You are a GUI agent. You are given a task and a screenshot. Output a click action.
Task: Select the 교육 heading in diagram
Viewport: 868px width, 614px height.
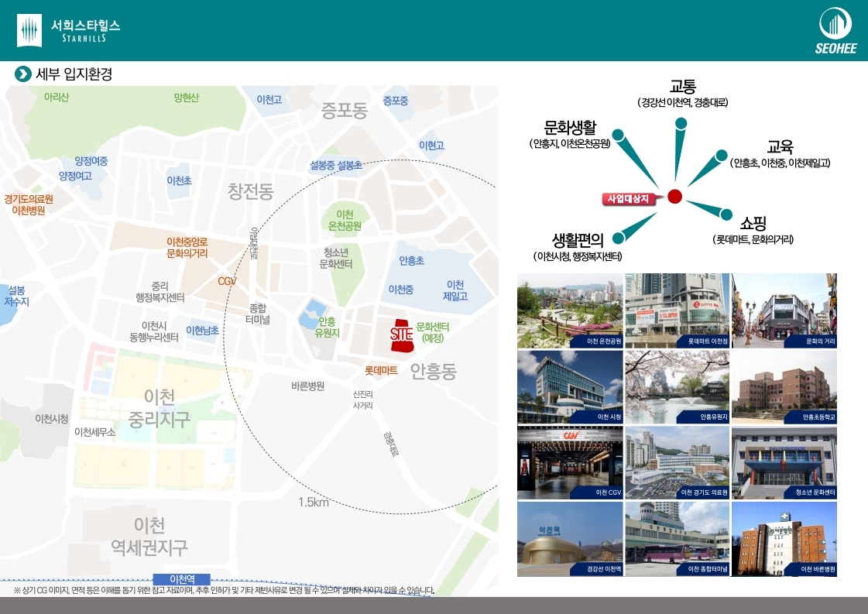click(x=780, y=146)
